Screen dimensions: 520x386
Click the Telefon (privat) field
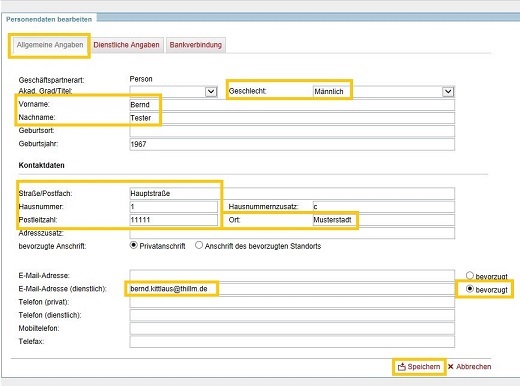pos(292,302)
